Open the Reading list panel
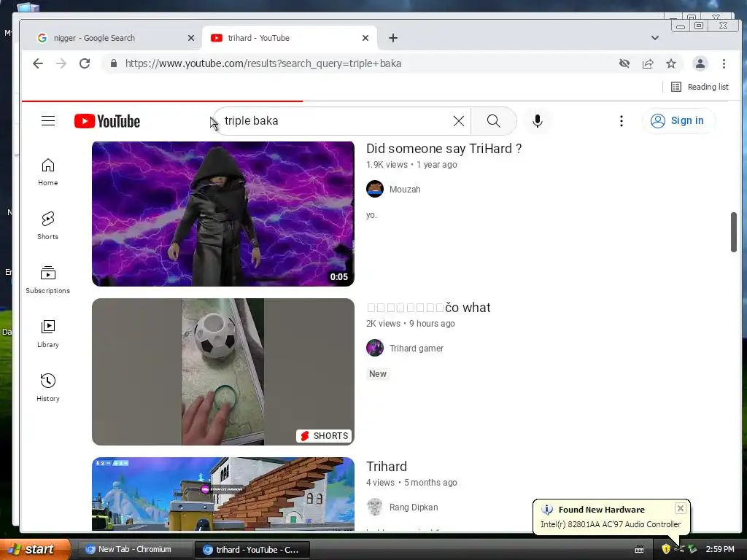The height and width of the screenshot is (560, 747). (x=700, y=87)
